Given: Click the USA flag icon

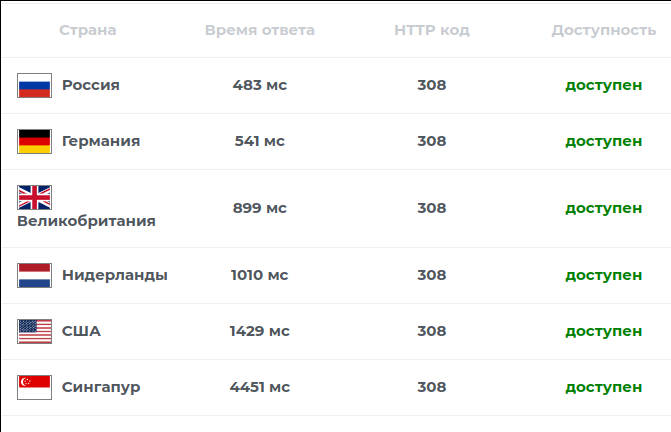Looking at the screenshot, I should (x=34, y=331).
